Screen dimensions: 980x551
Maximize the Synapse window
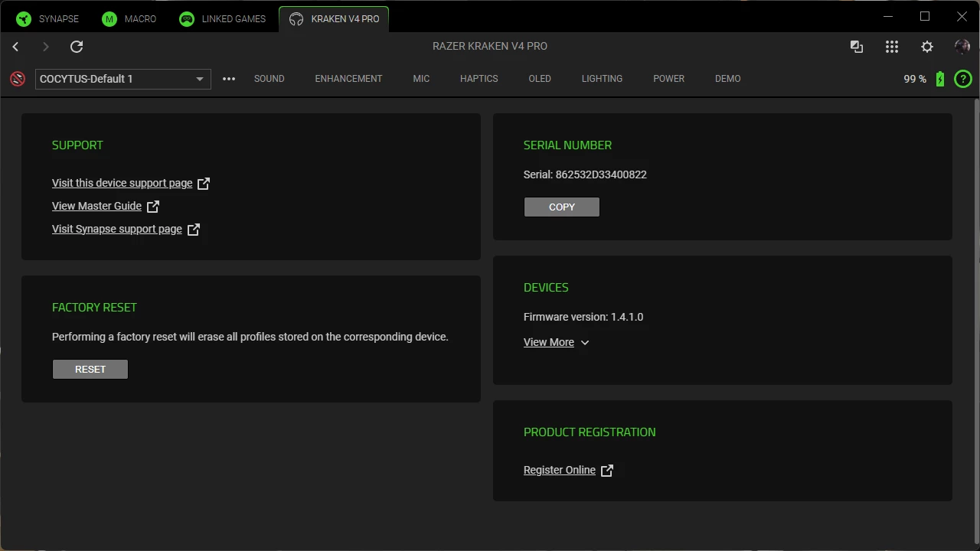coord(925,16)
